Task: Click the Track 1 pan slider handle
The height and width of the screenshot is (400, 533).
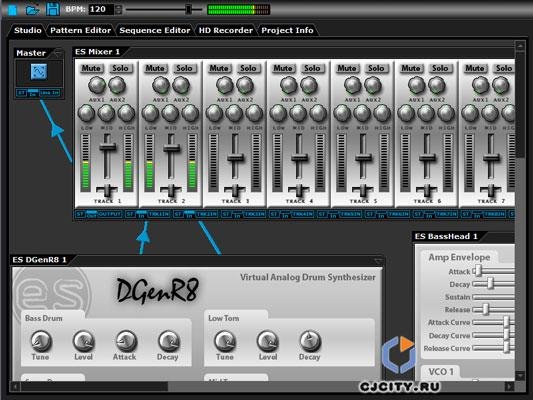Action: (x=107, y=190)
